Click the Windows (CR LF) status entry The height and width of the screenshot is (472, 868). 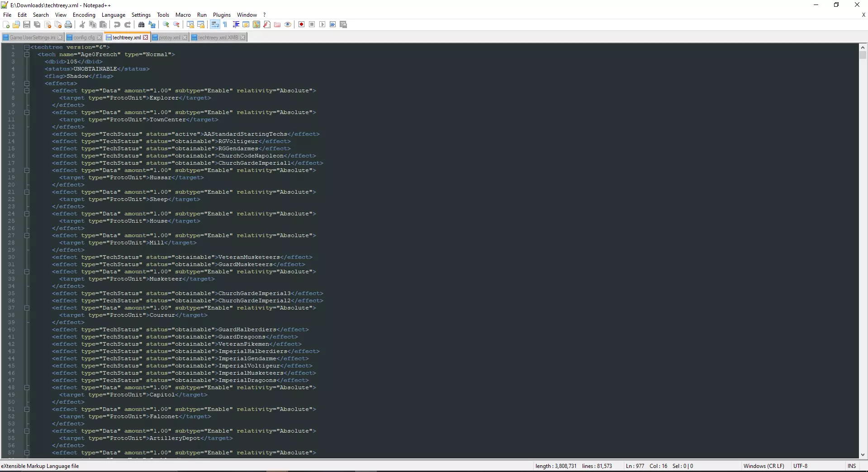tap(764, 466)
